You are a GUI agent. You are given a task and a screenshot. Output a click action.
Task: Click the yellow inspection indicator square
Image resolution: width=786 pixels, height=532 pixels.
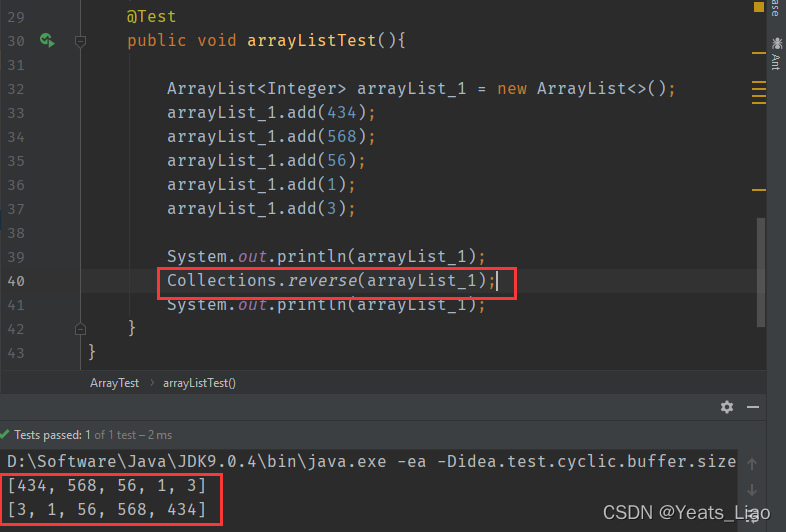click(759, 7)
